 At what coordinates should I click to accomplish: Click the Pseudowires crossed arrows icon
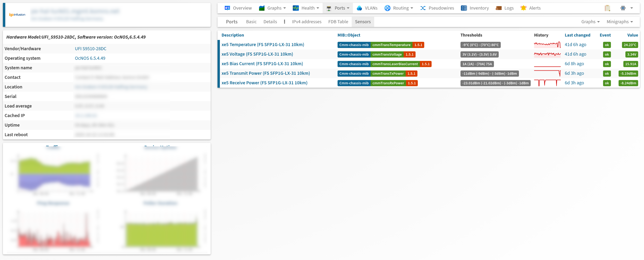pyautogui.click(x=423, y=8)
